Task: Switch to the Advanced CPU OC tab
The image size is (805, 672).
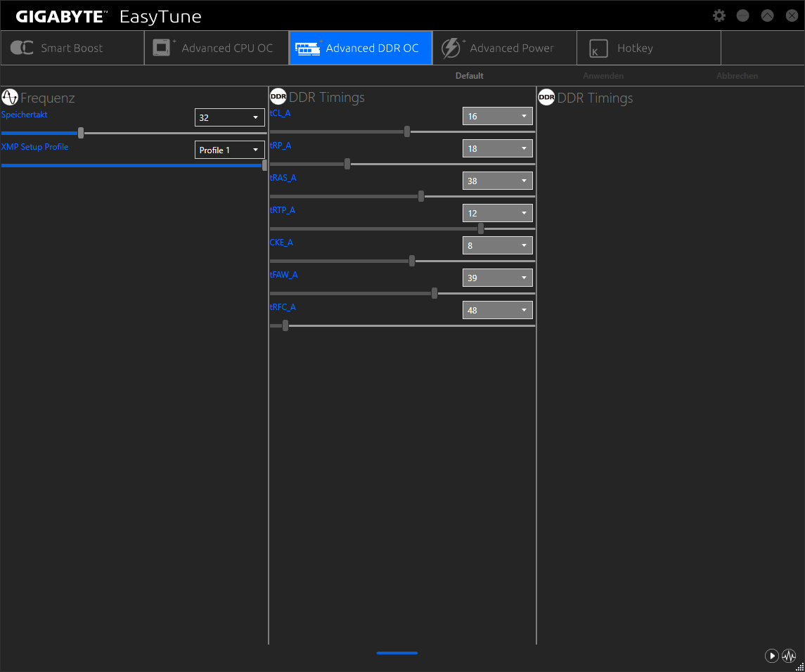Action: point(217,48)
